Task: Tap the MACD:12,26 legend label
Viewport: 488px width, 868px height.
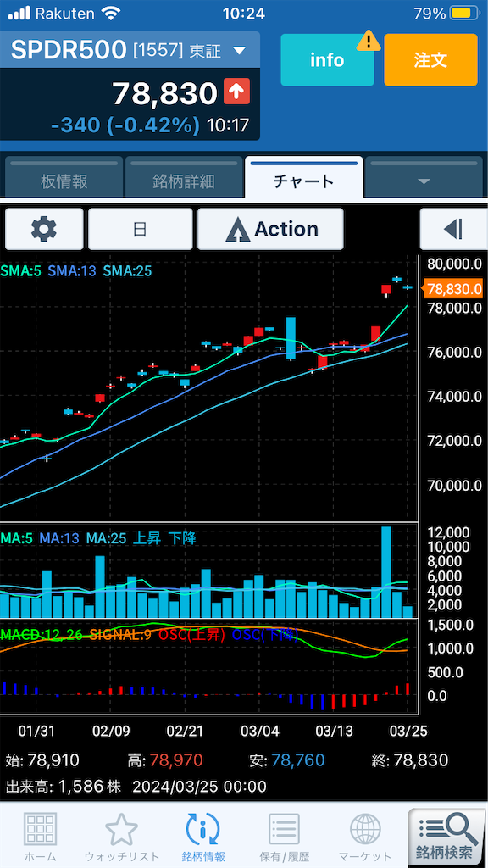Action: coord(42,635)
